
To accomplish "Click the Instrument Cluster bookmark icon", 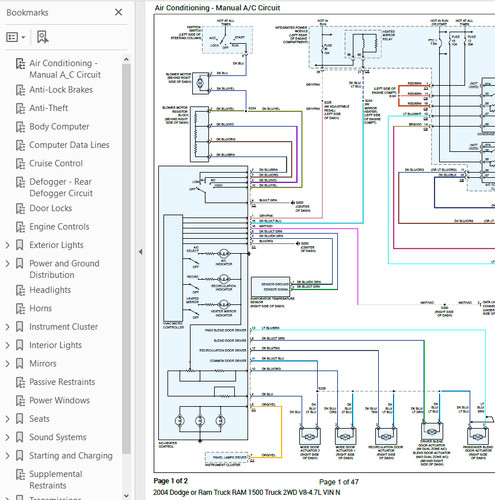I will 20,327.
